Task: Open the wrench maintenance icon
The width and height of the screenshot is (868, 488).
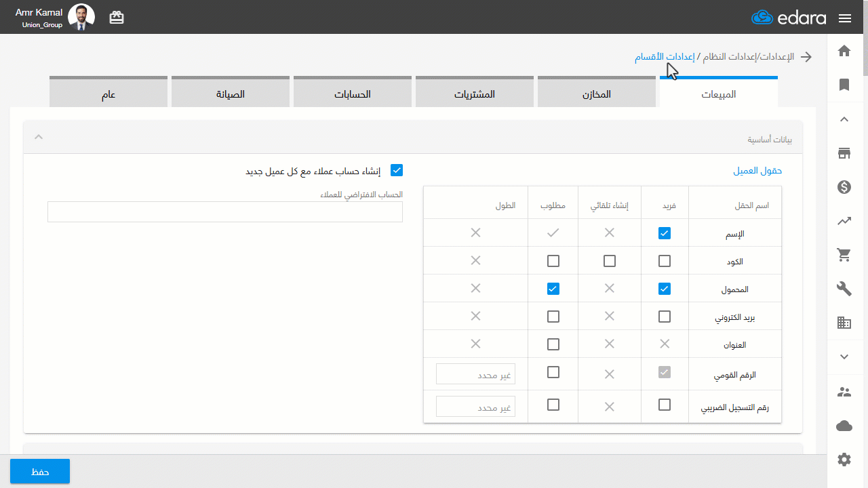Action: click(x=844, y=289)
